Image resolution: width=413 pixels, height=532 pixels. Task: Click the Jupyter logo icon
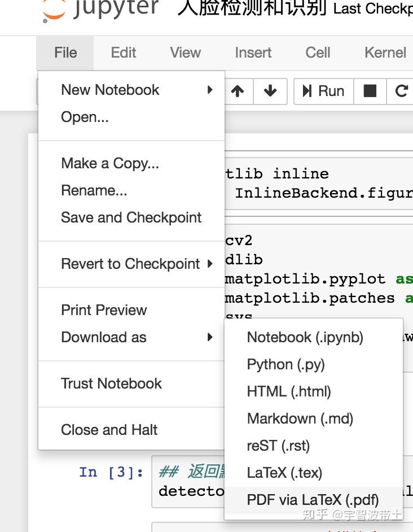[54, 10]
